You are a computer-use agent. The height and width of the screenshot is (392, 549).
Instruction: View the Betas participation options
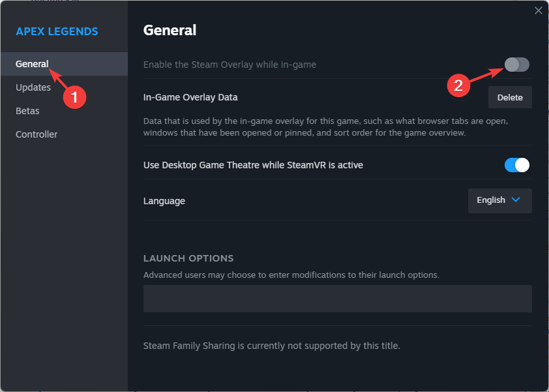(27, 110)
